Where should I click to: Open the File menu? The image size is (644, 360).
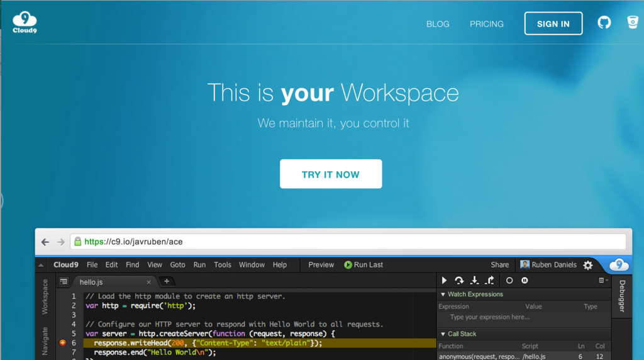(x=92, y=265)
